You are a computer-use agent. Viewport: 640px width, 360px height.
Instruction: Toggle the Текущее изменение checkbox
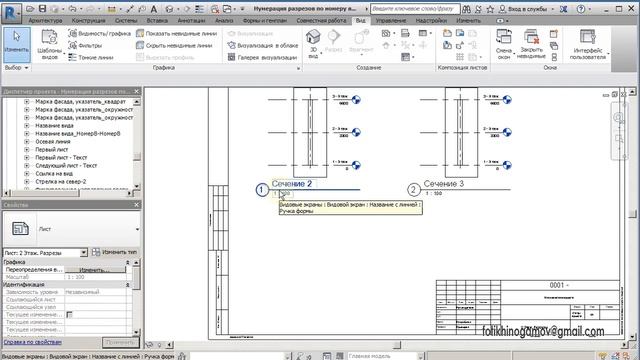[x=69, y=315]
